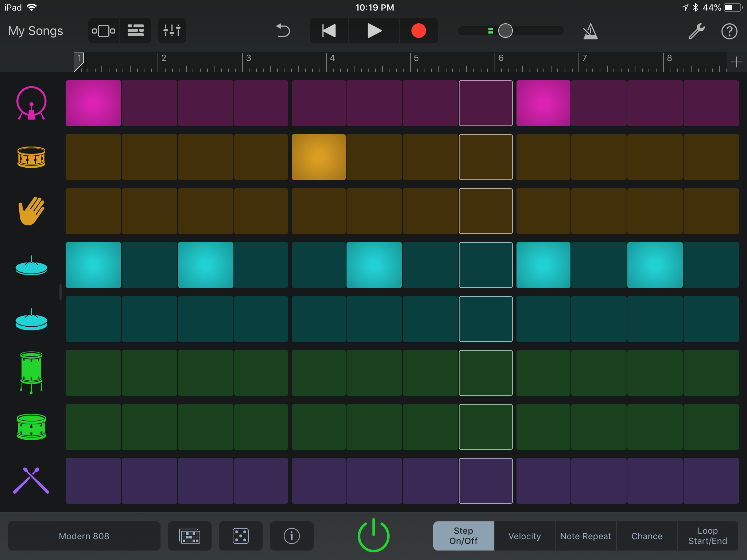Enable floor tom row step one
The width and height of the screenshot is (747, 560).
(93, 373)
